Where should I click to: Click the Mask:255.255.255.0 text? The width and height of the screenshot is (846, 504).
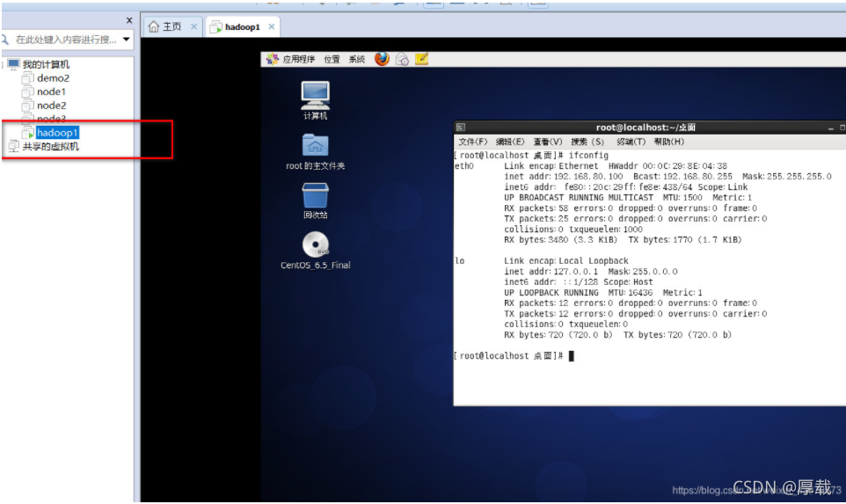click(x=787, y=177)
